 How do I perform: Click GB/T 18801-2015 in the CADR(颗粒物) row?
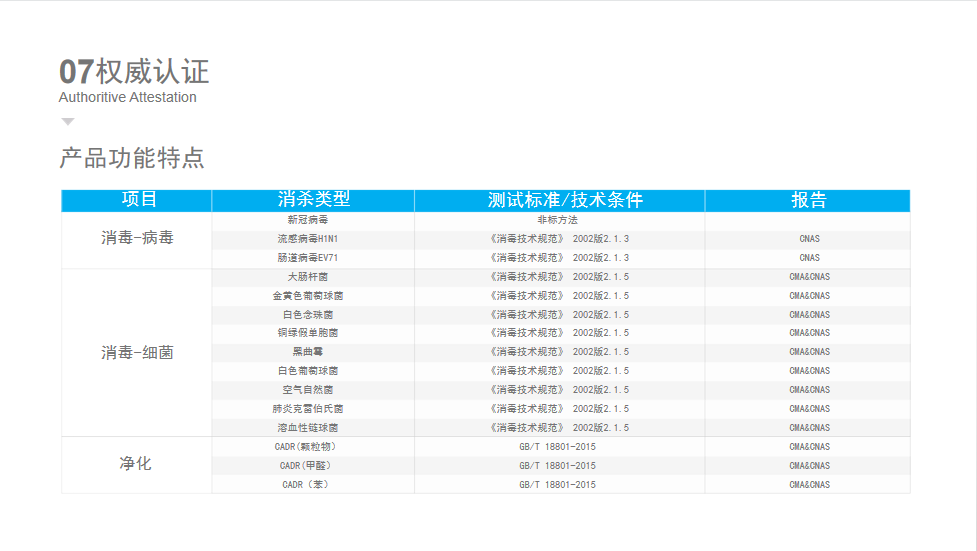coord(557,447)
